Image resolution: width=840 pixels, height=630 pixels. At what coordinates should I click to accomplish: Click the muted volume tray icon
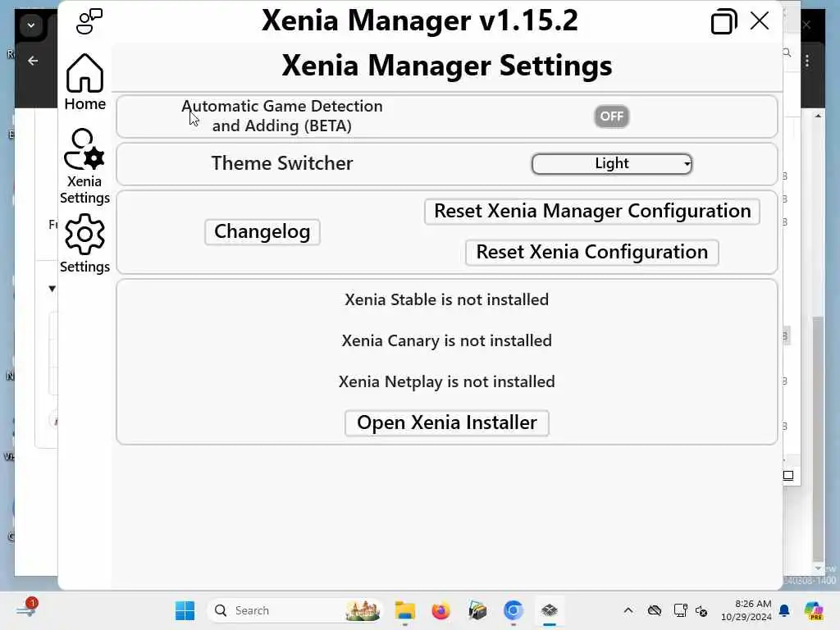point(701,610)
